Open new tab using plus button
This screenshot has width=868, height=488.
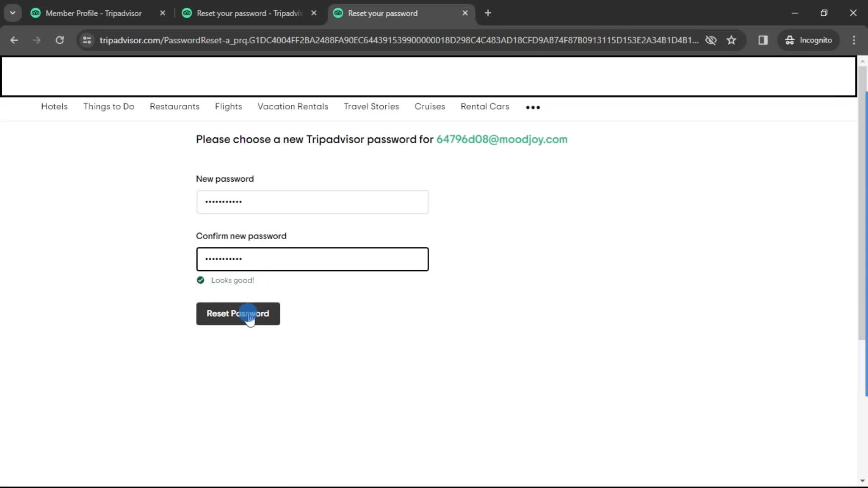pyautogui.click(x=488, y=13)
